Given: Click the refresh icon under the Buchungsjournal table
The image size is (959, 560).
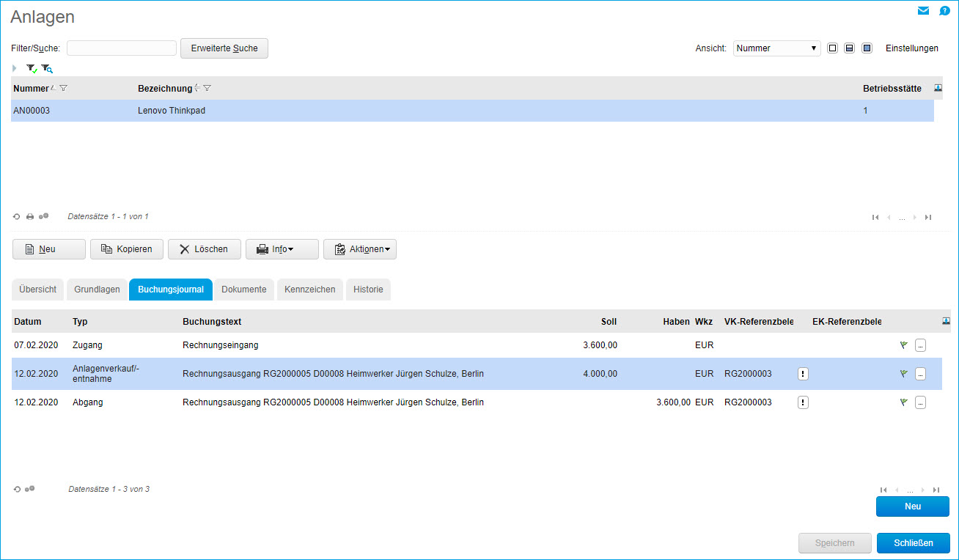Looking at the screenshot, I should click(17, 489).
